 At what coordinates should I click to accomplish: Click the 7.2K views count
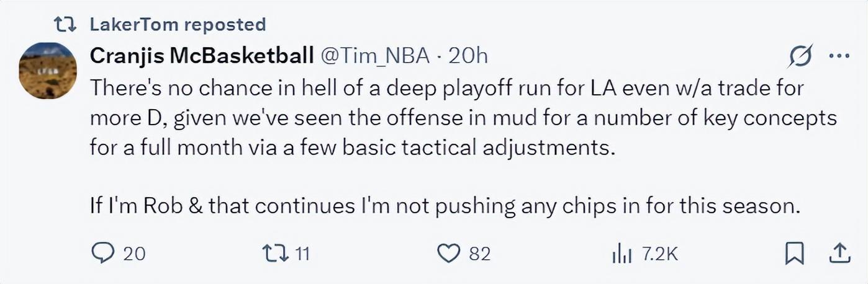click(x=659, y=254)
